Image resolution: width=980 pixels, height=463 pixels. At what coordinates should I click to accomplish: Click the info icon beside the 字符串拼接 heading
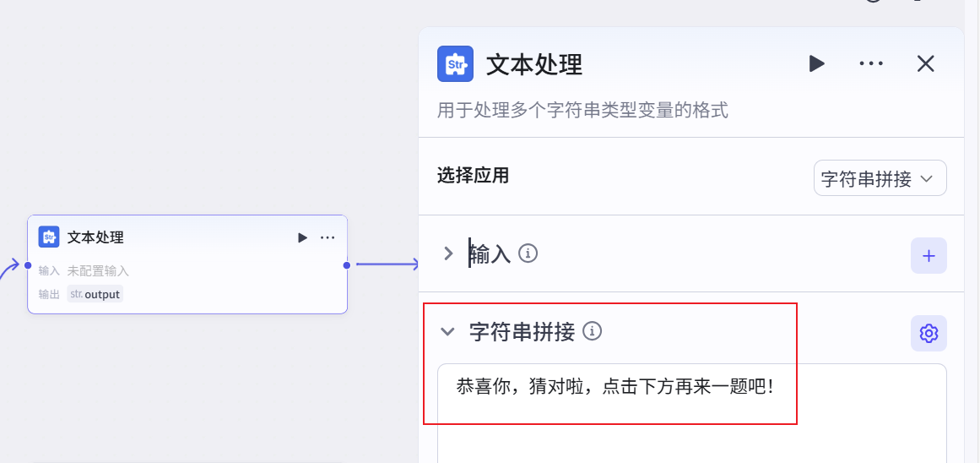coord(593,331)
